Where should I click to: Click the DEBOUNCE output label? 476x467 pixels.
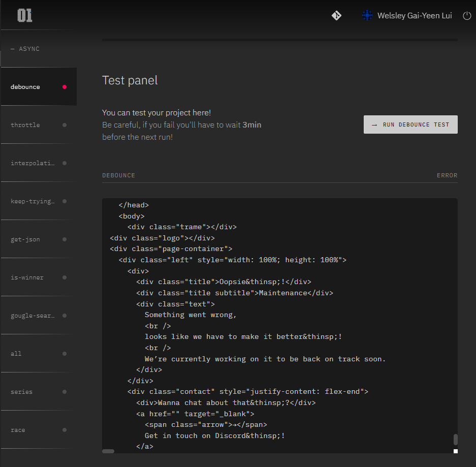pos(118,175)
